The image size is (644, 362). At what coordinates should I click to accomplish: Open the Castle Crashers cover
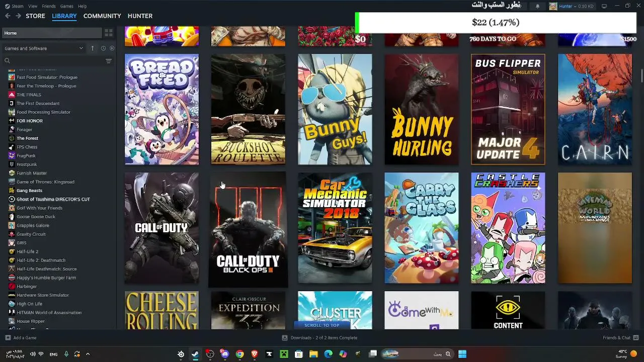pos(508,228)
